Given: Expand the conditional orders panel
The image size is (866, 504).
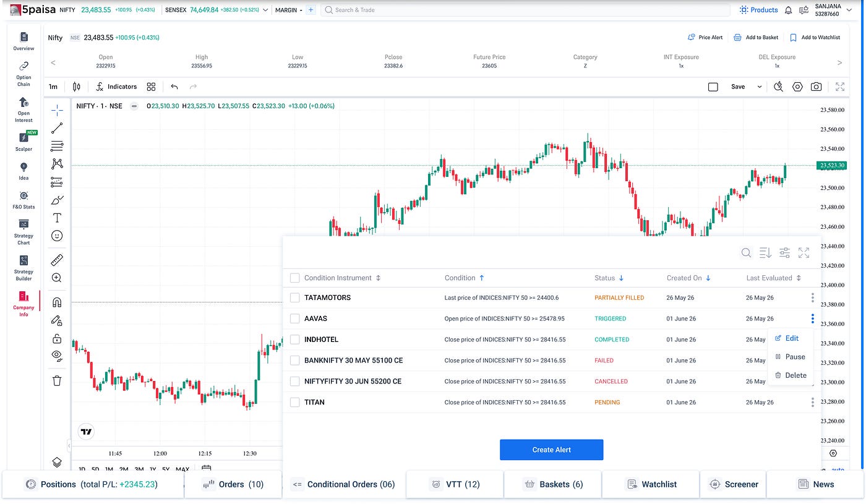Looking at the screenshot, I should point(804,252).
